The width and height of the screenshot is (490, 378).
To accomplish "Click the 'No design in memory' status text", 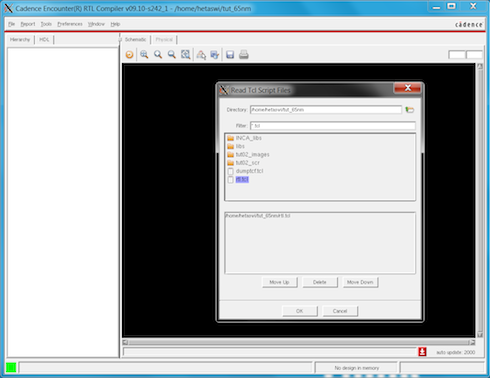I will [357, 368].
